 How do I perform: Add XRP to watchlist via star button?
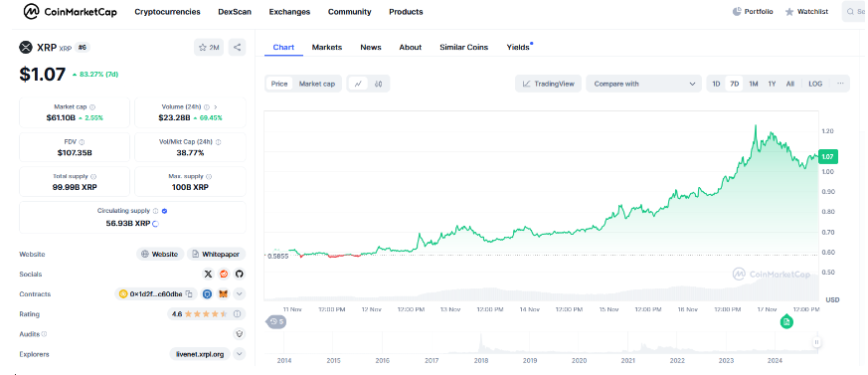(209, 48)
